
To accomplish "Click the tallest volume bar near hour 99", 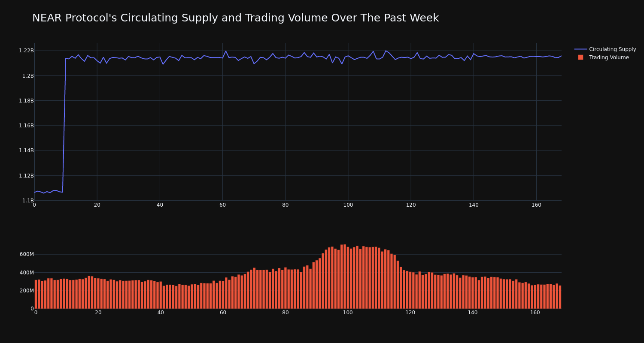I will (x=345, y=277).
